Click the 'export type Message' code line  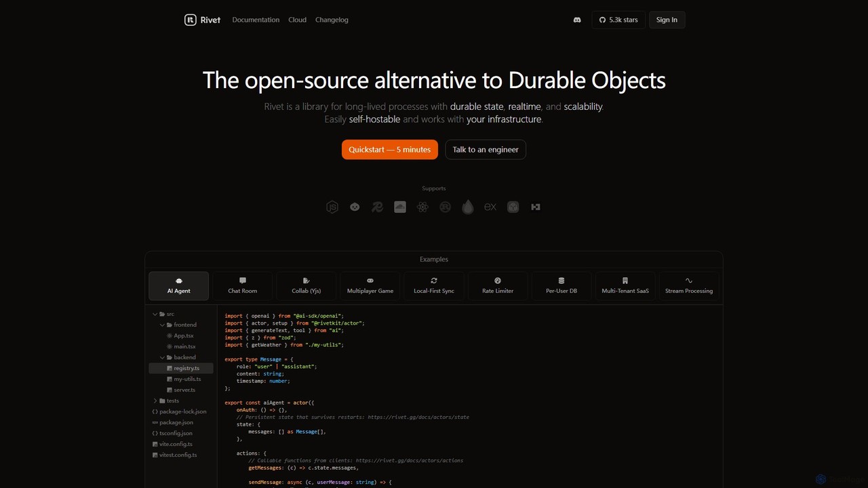(259, 359)
